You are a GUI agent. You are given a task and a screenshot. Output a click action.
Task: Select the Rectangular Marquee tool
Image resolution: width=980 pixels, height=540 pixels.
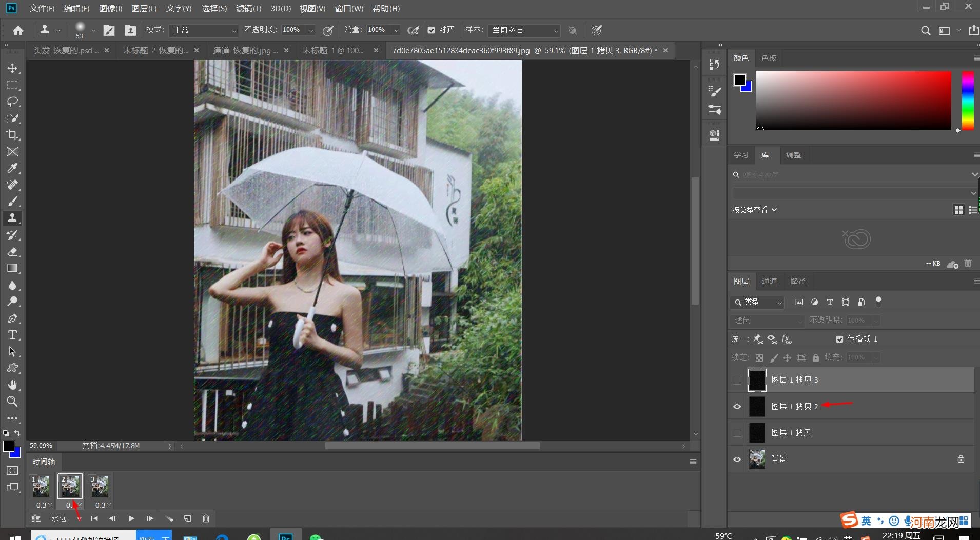click(12, 85)
